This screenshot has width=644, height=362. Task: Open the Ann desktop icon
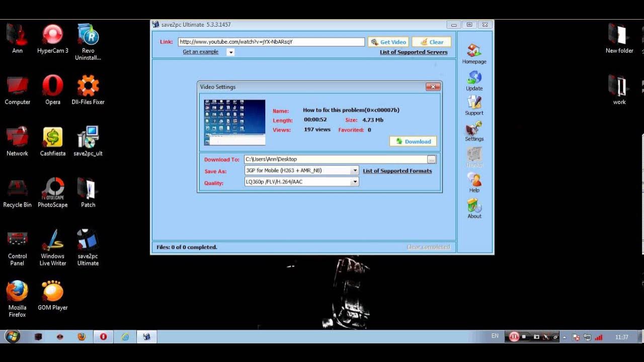click(x=17, y=39)
